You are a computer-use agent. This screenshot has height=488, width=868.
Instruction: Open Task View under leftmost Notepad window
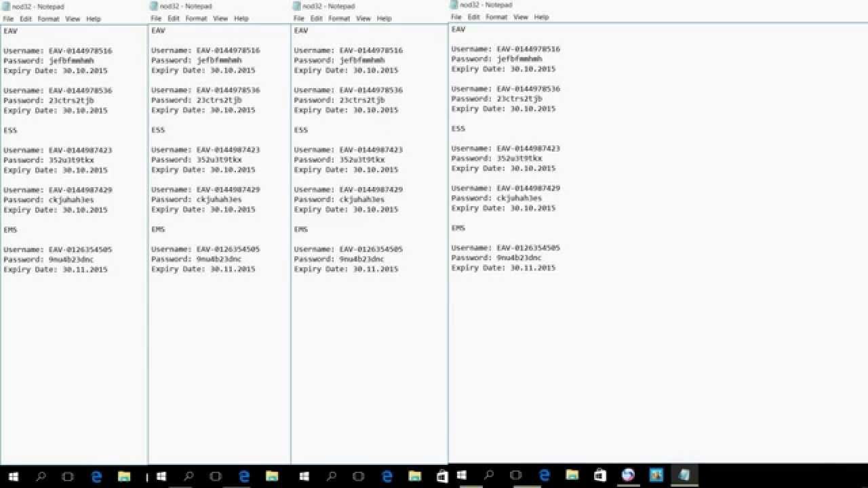68,476
